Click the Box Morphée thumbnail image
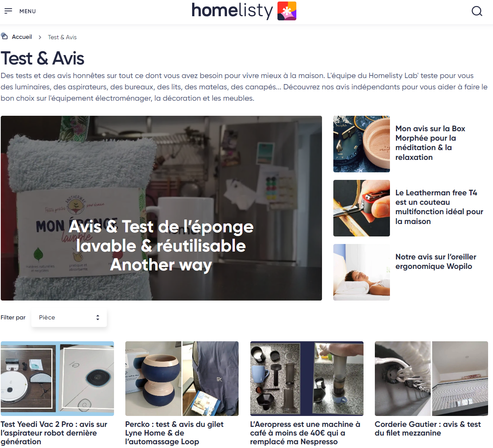The height and width of the screenshot is (448, 493). [362, 144]
